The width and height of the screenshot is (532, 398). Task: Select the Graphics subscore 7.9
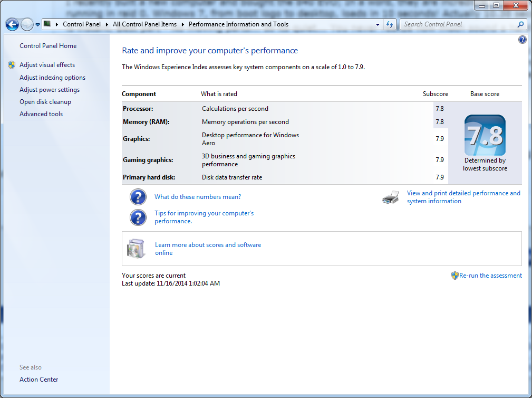point(440,138)
